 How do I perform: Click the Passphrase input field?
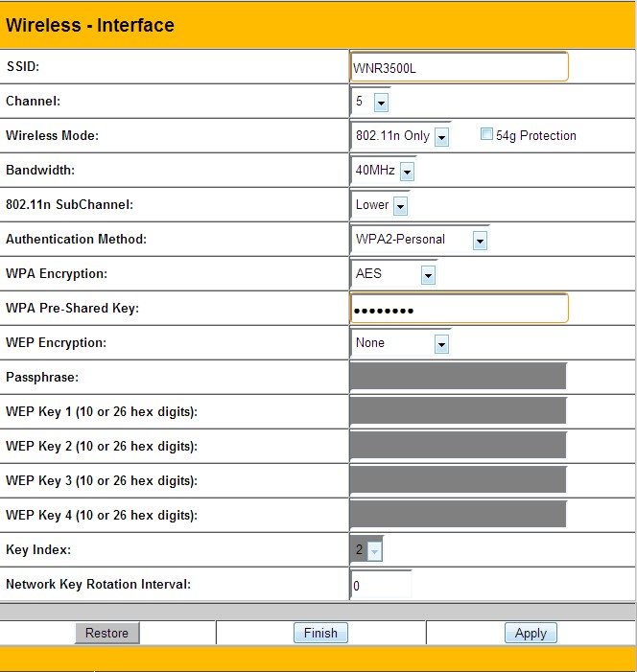[x=458, y=378]
